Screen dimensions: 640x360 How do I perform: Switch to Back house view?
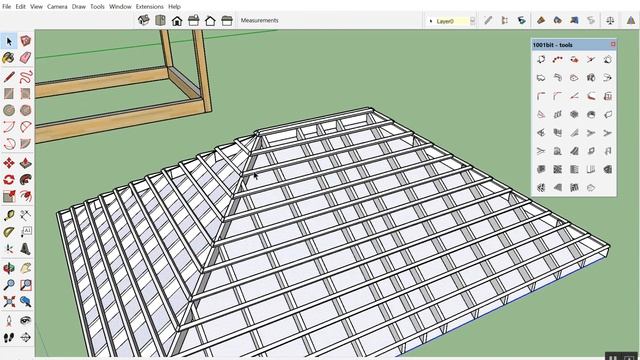click(x=210, y=20)
